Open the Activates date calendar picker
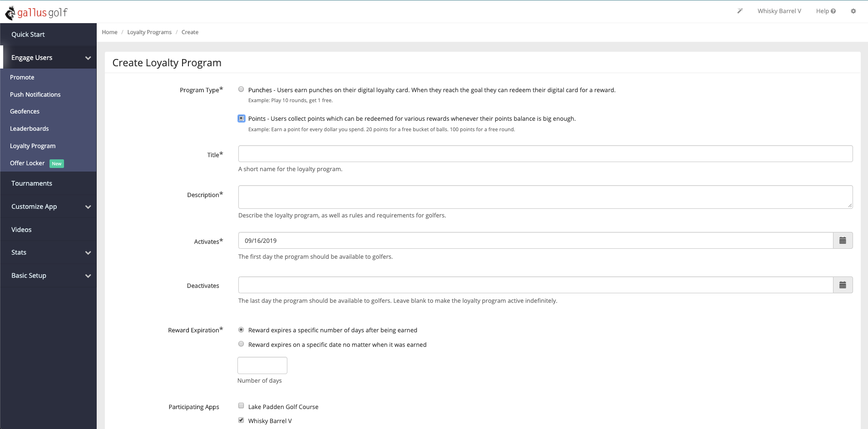The image size is (868, 429). click(843, 241)
